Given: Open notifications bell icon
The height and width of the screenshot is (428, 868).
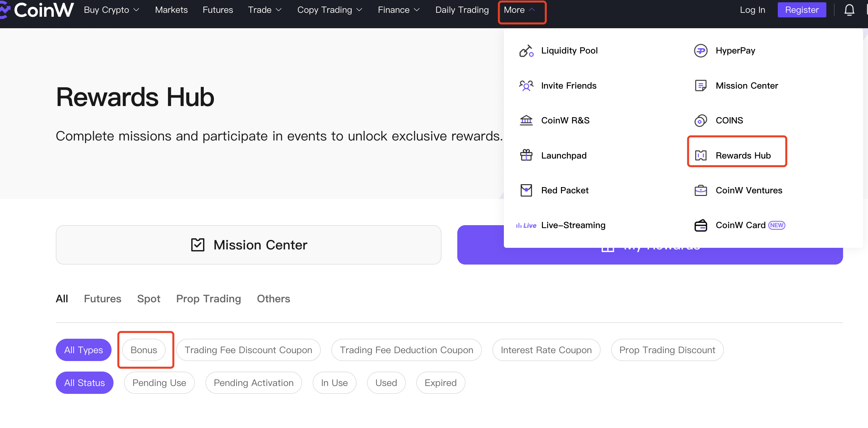Looking at the screenshot, I should [849, 10].
